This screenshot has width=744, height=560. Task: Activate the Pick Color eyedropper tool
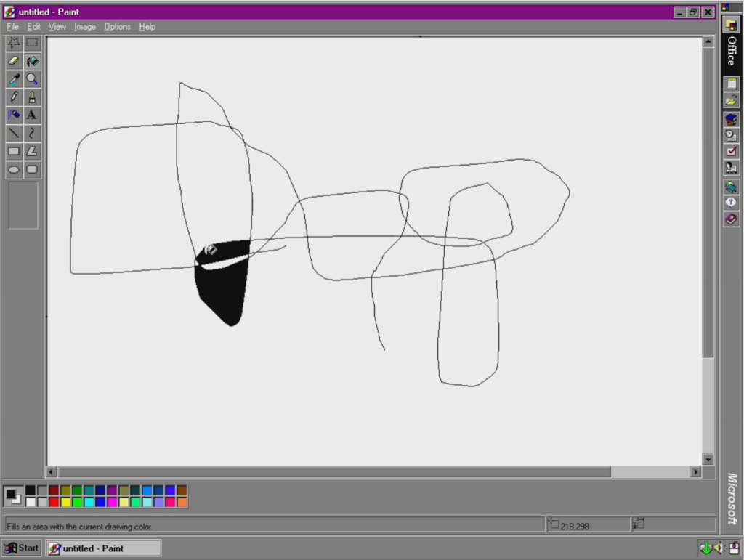[14, 79]
